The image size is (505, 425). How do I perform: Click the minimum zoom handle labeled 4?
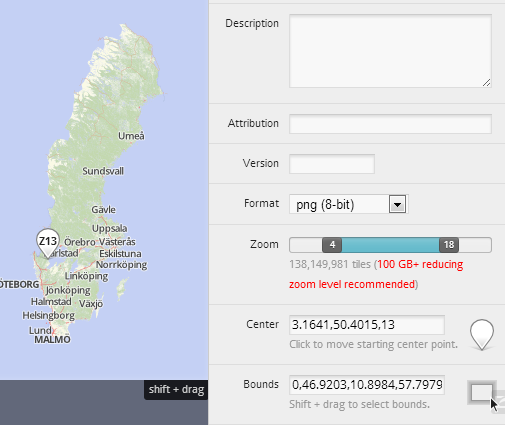click(x=332, y=245)
